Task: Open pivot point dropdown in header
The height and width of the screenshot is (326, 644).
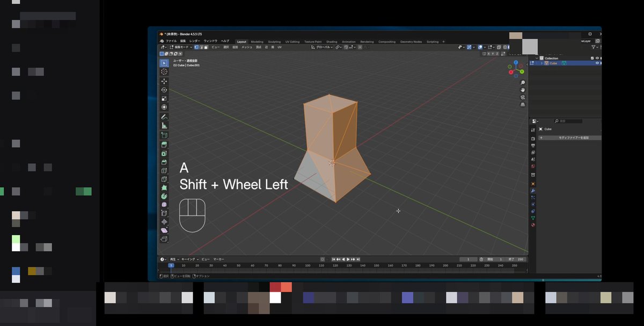Action: pyautogui.click(x=339, y=47)
